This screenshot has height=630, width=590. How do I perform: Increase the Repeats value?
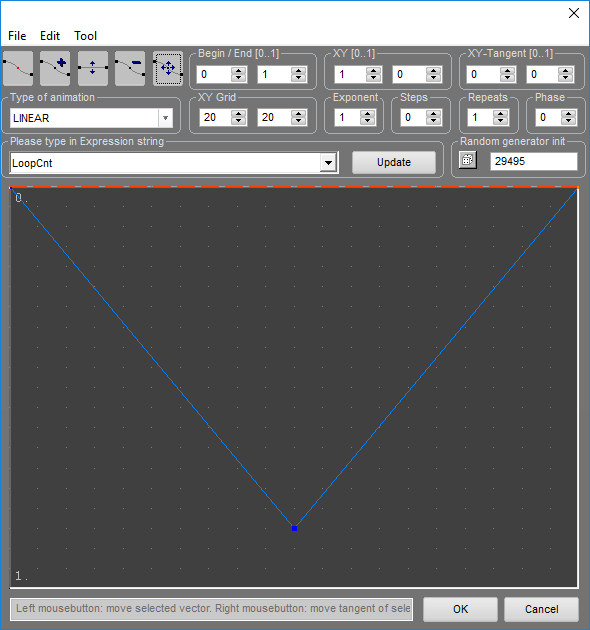click(500, 113)
